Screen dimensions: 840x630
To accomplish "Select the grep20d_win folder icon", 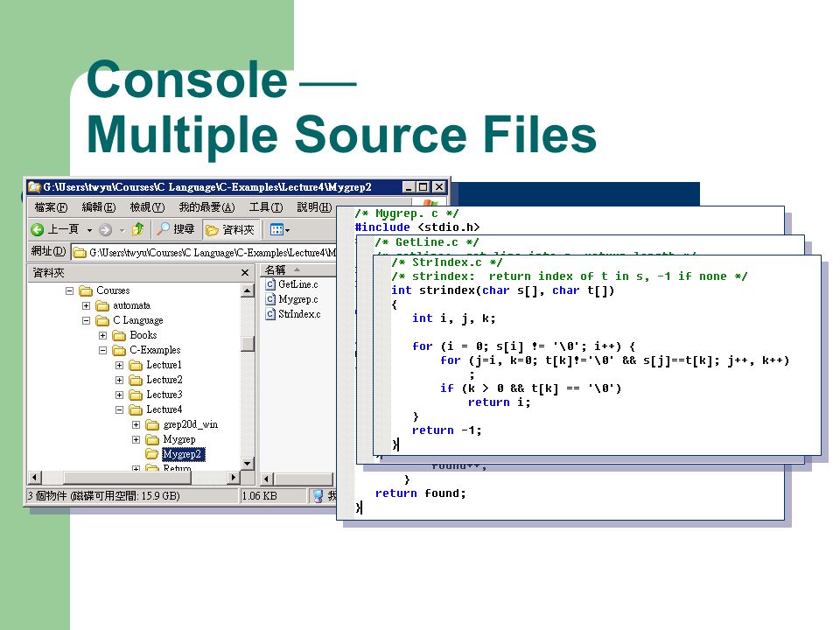I will click(x=152, y=425).
